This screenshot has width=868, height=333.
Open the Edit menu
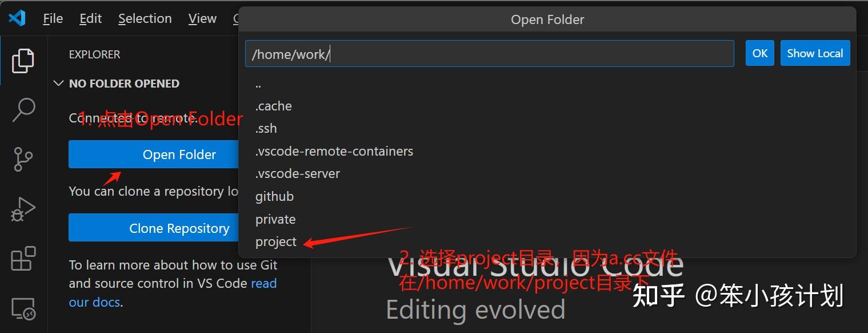point(90,18)
